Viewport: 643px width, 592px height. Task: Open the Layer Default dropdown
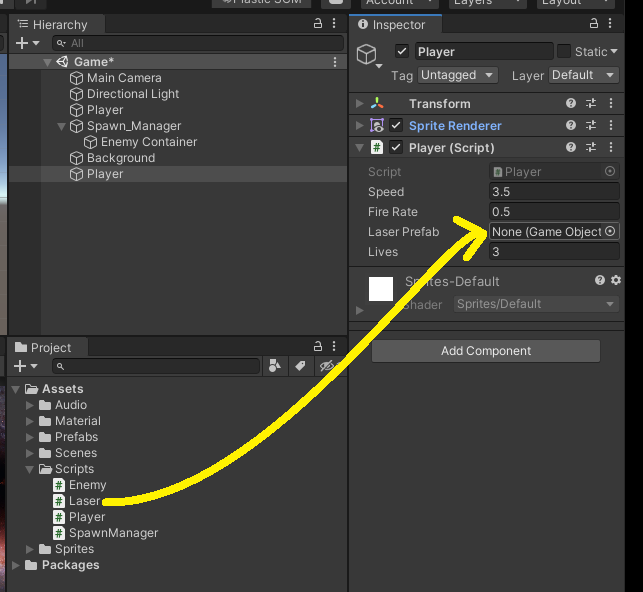584,75
